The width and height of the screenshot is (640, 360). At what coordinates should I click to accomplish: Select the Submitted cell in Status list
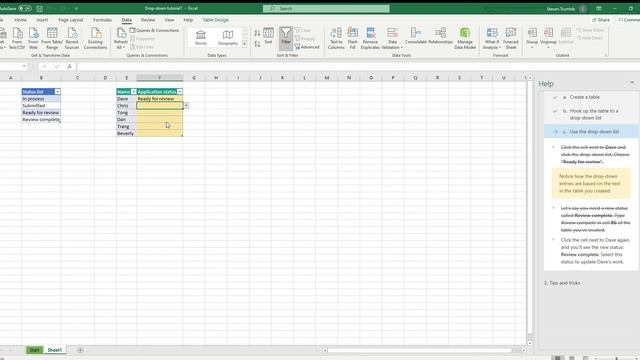pyautogui.click(x=41, y=106)
